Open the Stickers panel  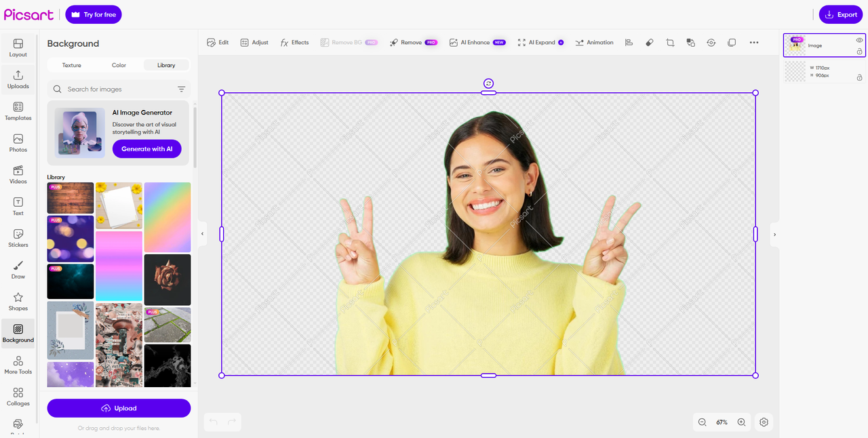pyautogui.click(x=18, y=238)
